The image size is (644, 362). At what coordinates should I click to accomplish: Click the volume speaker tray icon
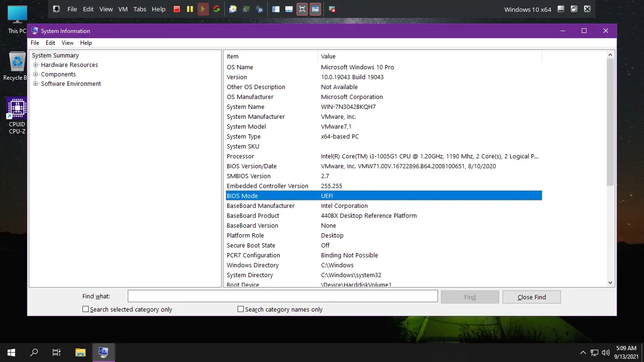point(605,352)
